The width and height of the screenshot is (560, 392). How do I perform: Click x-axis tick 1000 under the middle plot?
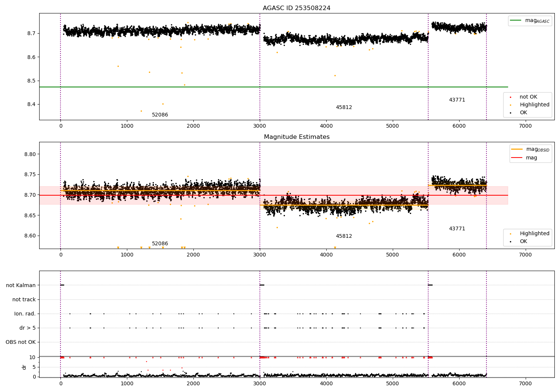127,255
